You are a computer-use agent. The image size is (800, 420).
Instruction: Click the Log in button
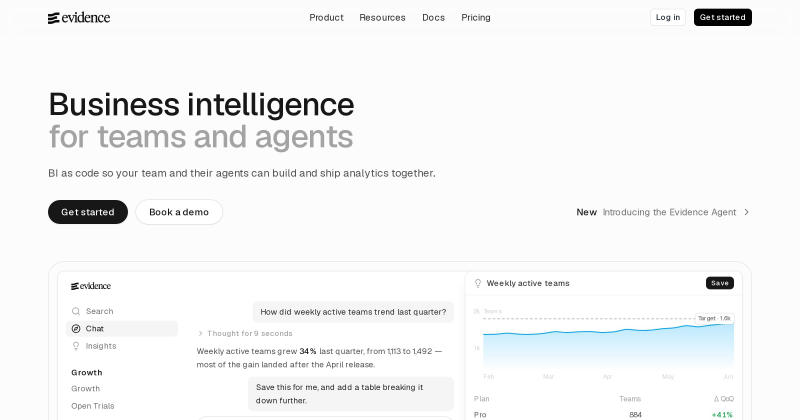pyautogui.click(x=668, y=17)
